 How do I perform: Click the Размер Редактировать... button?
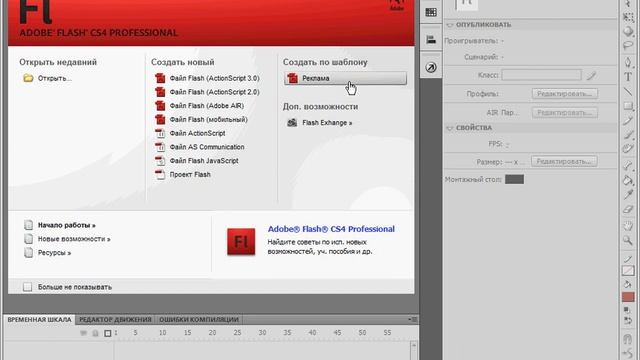(x=564, y=162)
